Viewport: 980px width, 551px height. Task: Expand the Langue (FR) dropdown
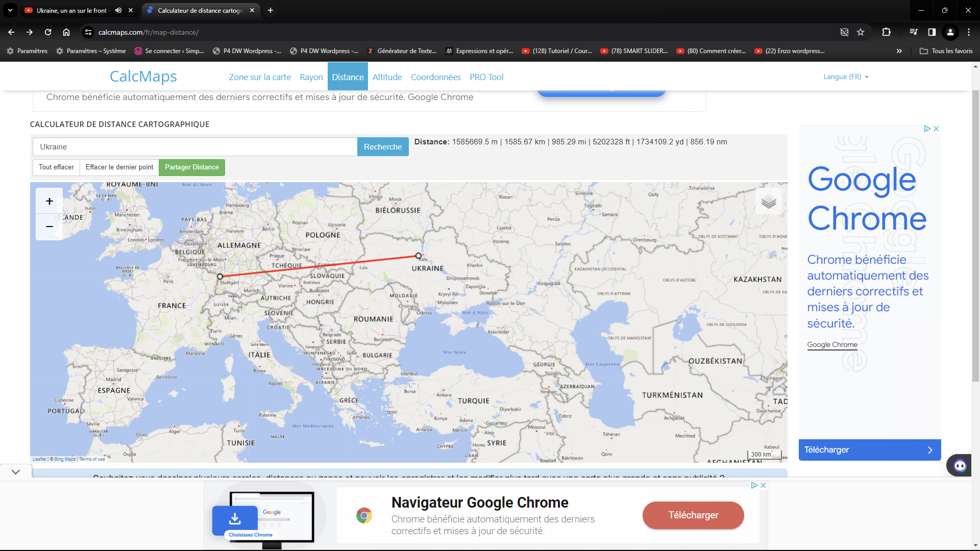point(846,77)
